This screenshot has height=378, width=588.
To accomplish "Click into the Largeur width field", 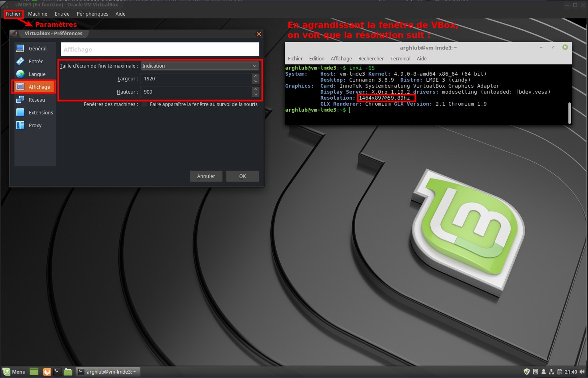I will point(196,79).
